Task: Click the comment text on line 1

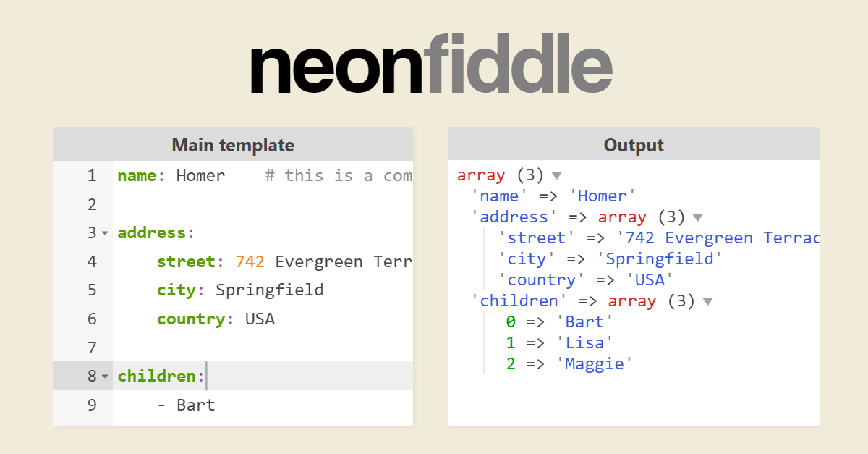Action: (339, 175)
